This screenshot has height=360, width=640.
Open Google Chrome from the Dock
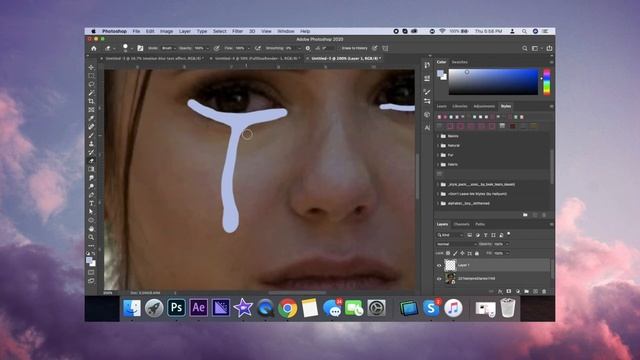(x=287, y=308)
